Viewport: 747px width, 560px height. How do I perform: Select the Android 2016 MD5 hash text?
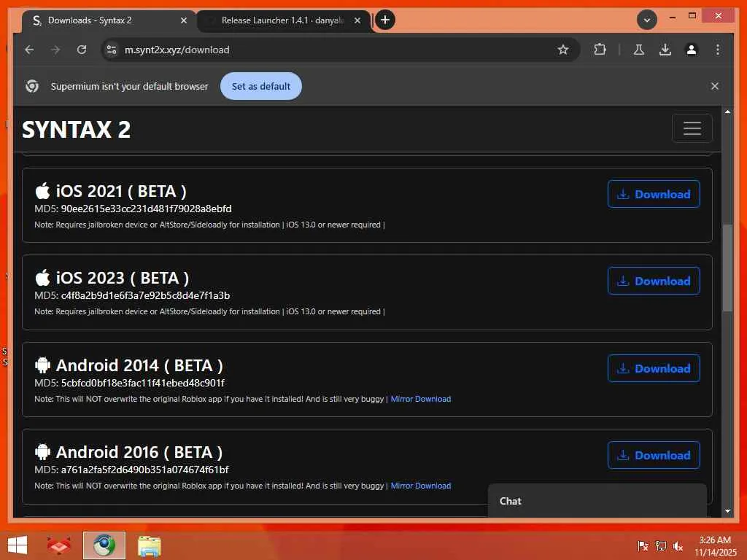tap(145, 470)
